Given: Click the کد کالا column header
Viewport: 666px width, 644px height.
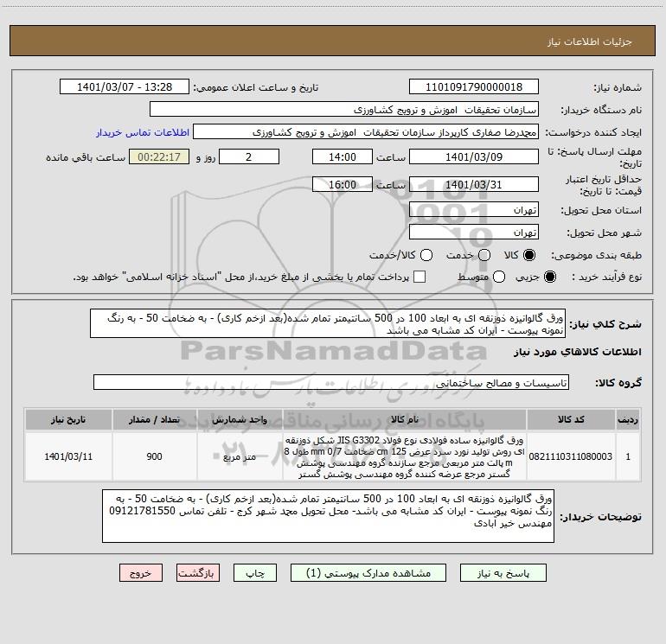Looking at the screenshot, I should click(571, 419).
